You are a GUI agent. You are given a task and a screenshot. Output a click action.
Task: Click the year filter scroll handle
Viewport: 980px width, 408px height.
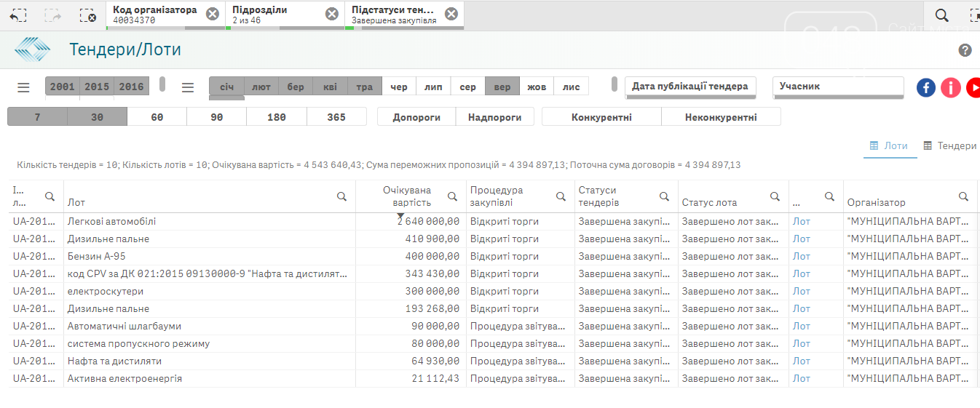pos(162,84)
